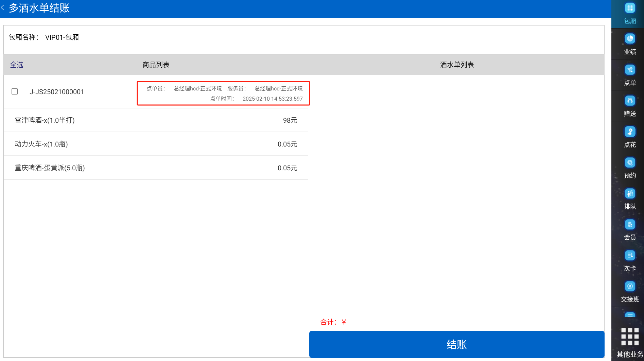Click the 98元 price value
The width and height of the screenshot is (644, 361).
(290, 120)
